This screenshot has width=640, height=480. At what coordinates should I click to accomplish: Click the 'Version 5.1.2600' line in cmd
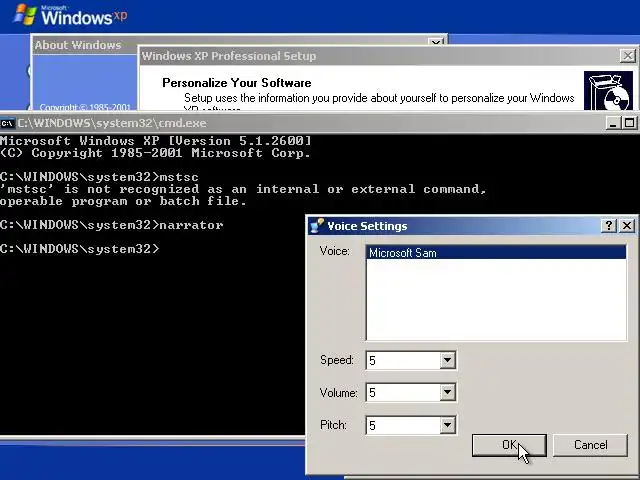pyautogui.click(x=156, y=141)
